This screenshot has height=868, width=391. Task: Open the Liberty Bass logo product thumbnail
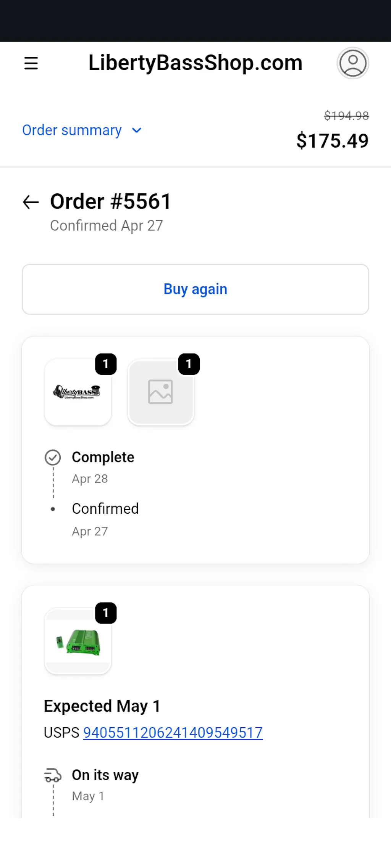tap(78, 392)
